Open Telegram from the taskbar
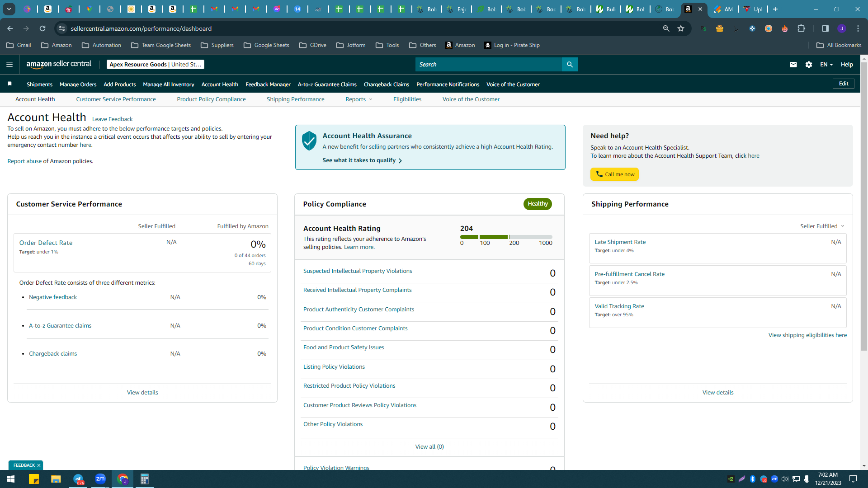 pyautogui.click(x=78, y=479)
